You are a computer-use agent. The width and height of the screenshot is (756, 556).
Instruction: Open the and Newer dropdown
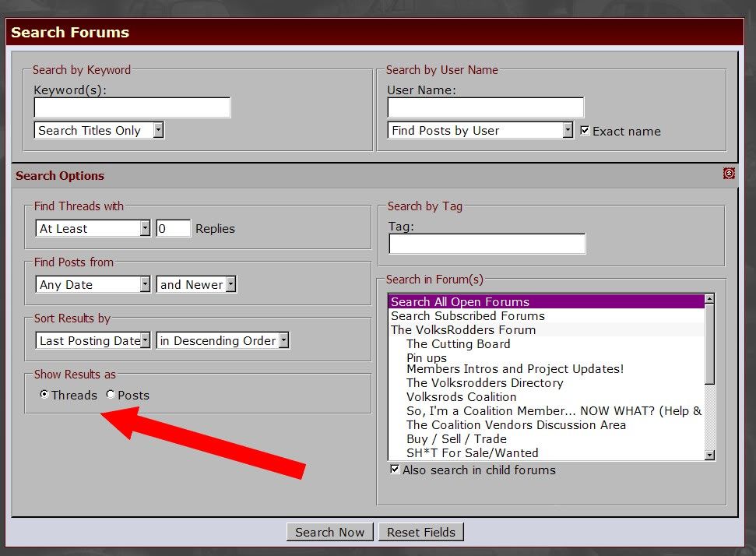click(x=196, y=284)
